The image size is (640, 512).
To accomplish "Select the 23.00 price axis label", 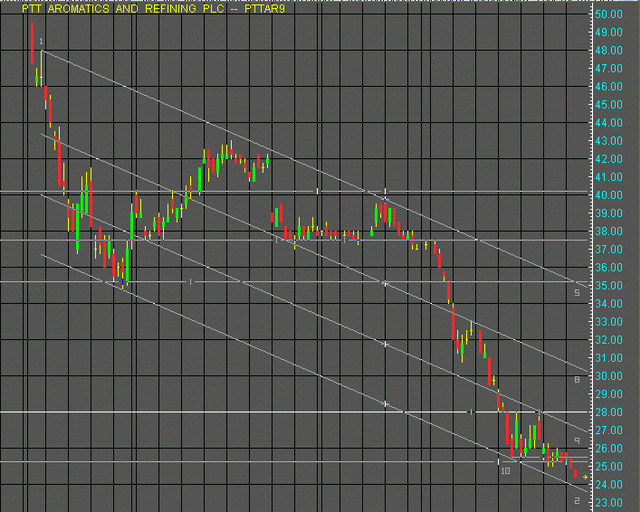I will 609,503.
